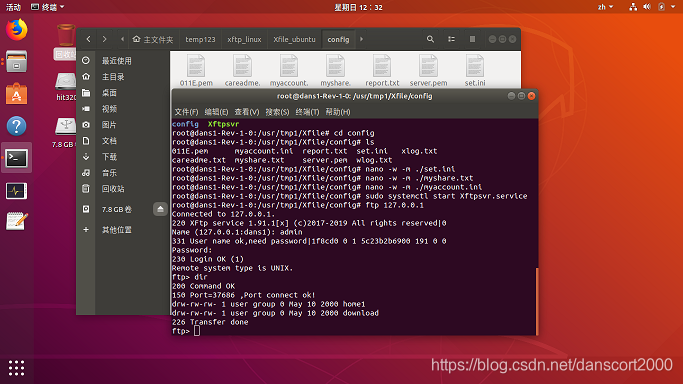Show later path segments arrow
Image resolution: width=683 pixels, height=384 pixels.
coord(361,39)
